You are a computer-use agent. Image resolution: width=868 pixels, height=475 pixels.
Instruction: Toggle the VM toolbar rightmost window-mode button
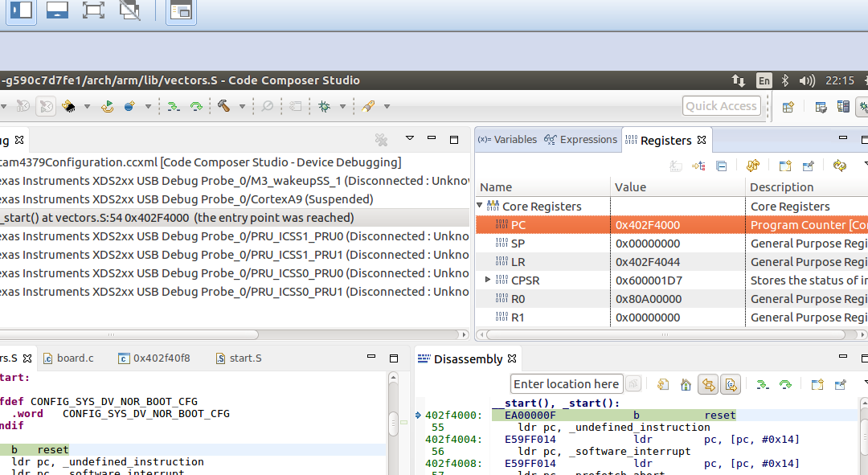(181, 10)
